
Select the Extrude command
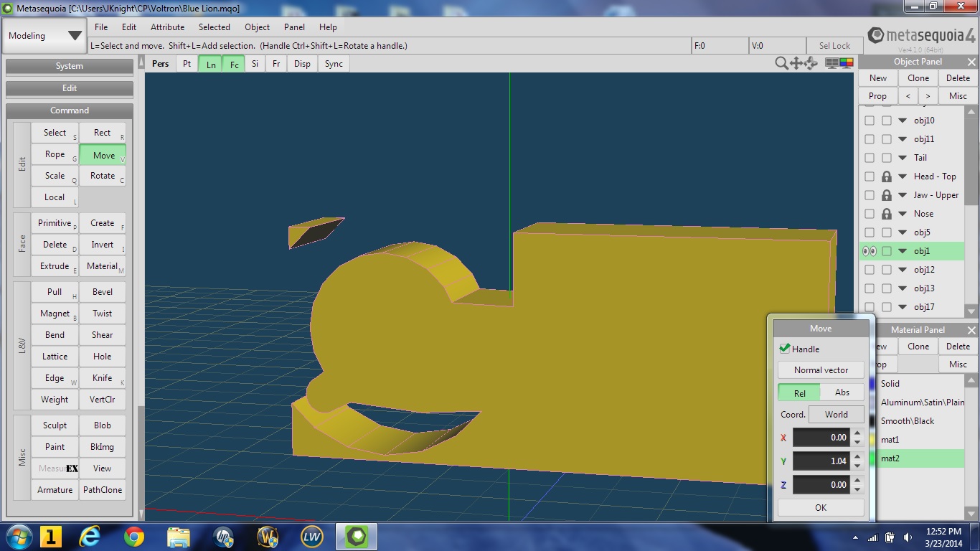click(x=55, y=266)
